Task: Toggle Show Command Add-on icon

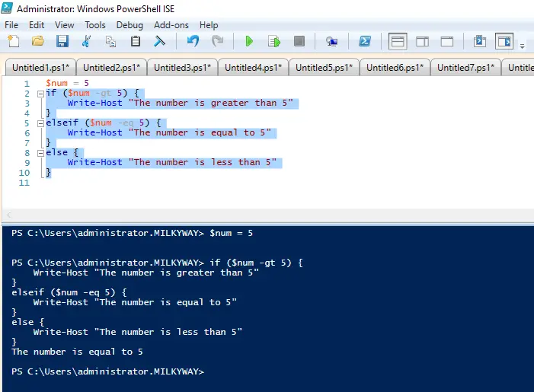Action: 504,42
